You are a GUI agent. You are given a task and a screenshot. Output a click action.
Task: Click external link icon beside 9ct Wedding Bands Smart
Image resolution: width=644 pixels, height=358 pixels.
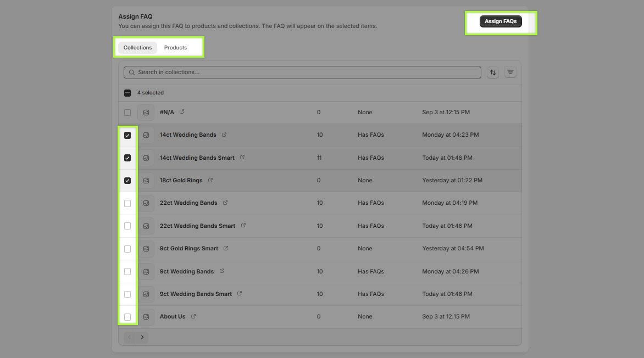coord(240,294)
